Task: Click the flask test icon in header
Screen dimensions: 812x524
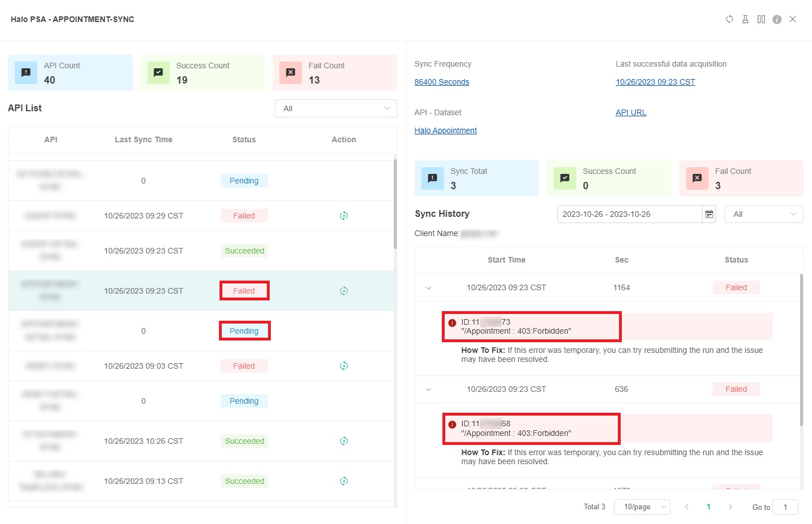Action: pyautogui.click(x=745, y=19)
